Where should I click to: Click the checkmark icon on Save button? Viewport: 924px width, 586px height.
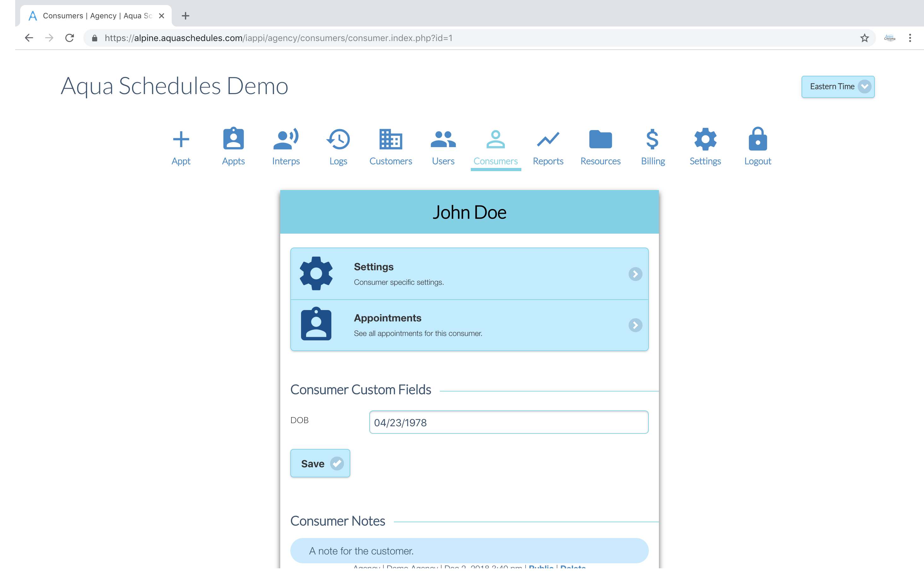pyautogui.click(x=336, y=463)
